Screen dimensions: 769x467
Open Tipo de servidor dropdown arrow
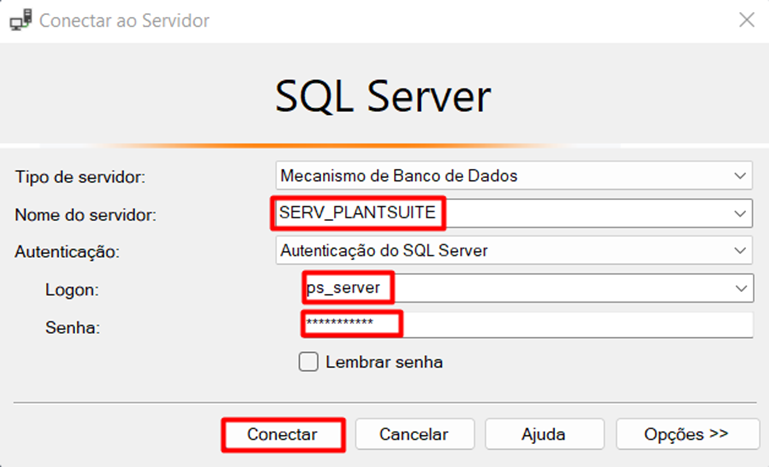[740, 176]
